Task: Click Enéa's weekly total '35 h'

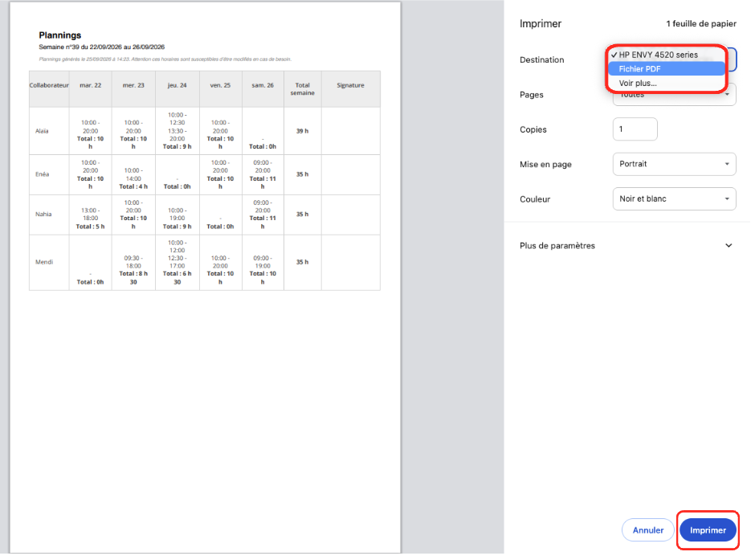Action: [304, 175]
